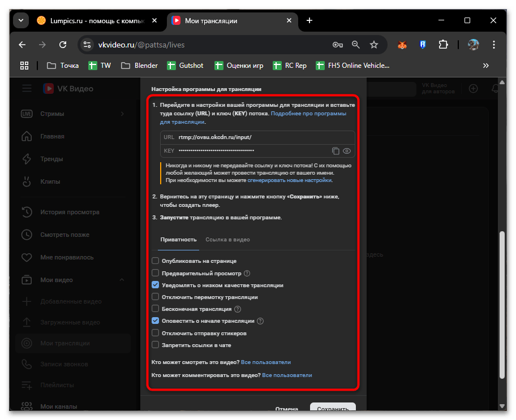Open Все пользователи dropdown for who can comment
The image size is (516, 420).
coord(287,375)
